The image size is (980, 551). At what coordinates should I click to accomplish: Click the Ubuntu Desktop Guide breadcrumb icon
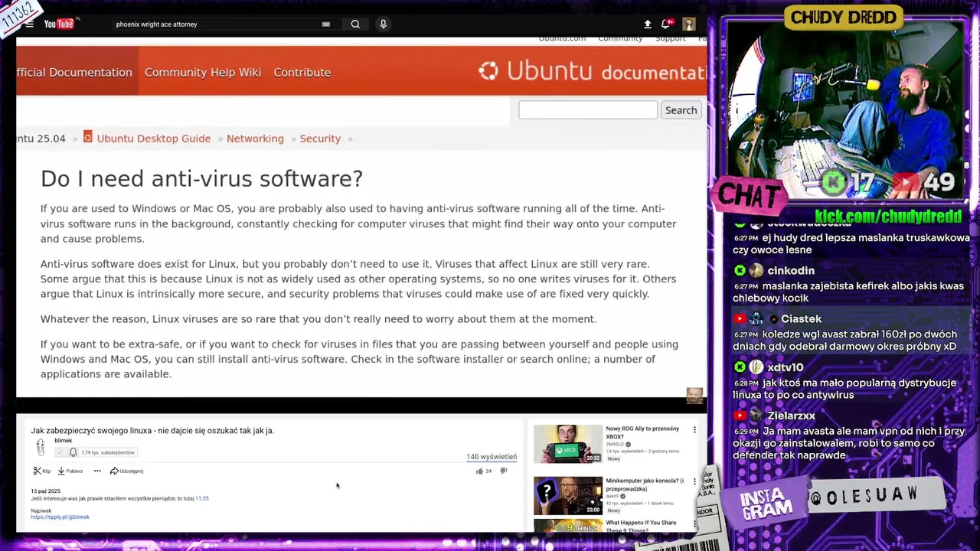tap(87, 137)
